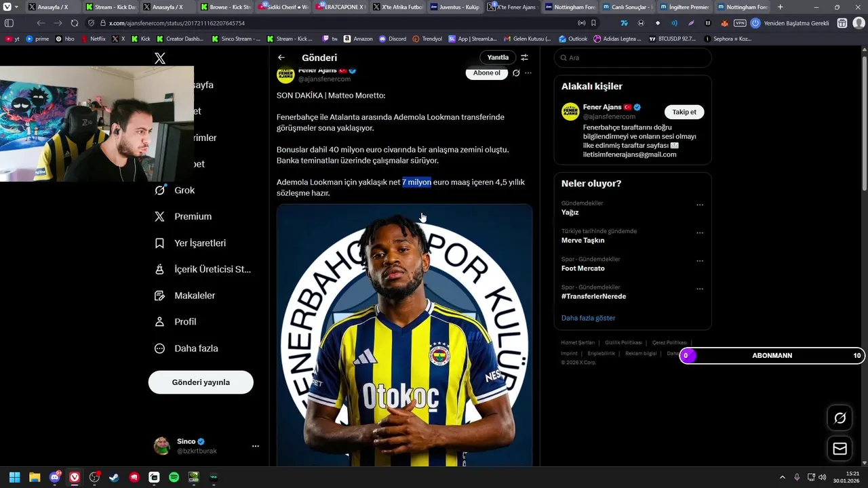Open the Grok chat floating button
The image size is (868, 488).
pyautogui.click(x=840, y=418)
